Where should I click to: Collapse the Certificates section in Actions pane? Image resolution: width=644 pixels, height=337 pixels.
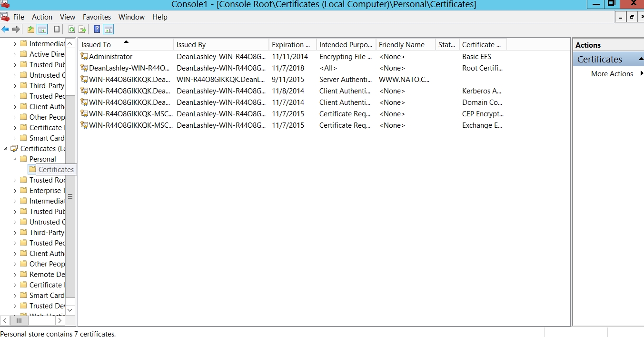(x=641, y=59)
